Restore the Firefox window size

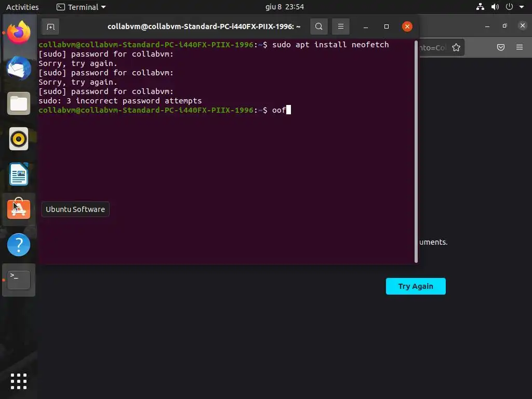coord(505,26)
